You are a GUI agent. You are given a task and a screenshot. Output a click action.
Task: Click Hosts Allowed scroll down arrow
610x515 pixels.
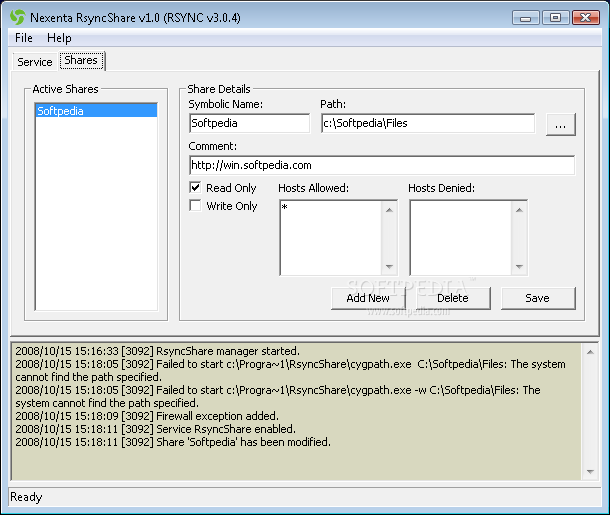point(389,266)
